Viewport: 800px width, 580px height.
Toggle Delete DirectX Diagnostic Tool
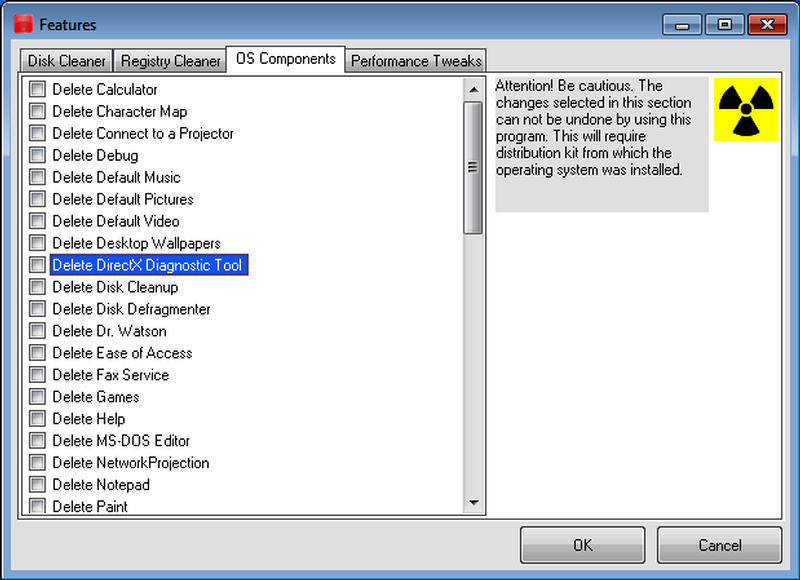pyautogui.click(x=36, y=265)
